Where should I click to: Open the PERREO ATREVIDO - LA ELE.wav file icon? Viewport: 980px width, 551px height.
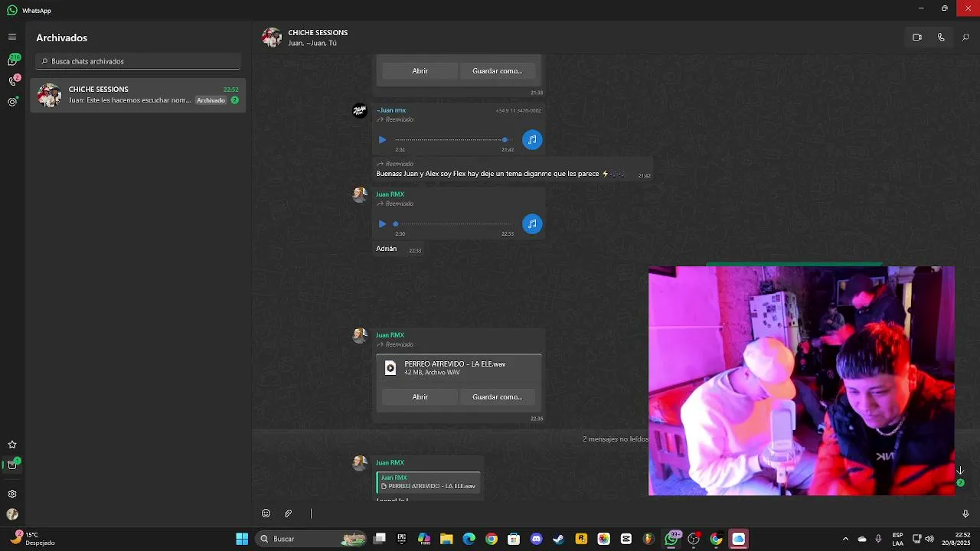(390, 368)
